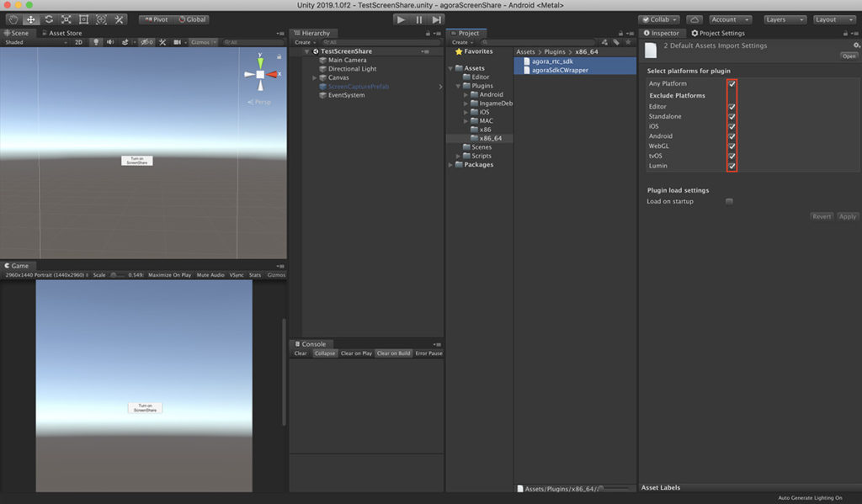Adjust Game view Scale slider

[x=117, y=275]
